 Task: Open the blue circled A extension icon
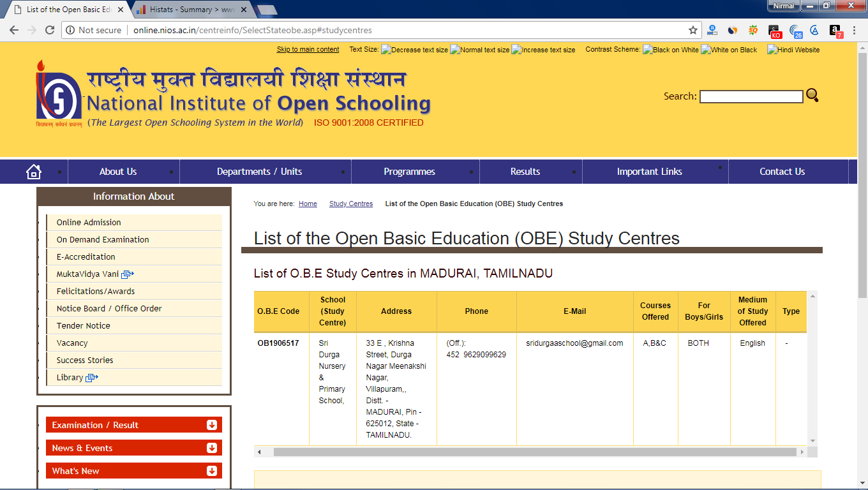pos(814,30)
